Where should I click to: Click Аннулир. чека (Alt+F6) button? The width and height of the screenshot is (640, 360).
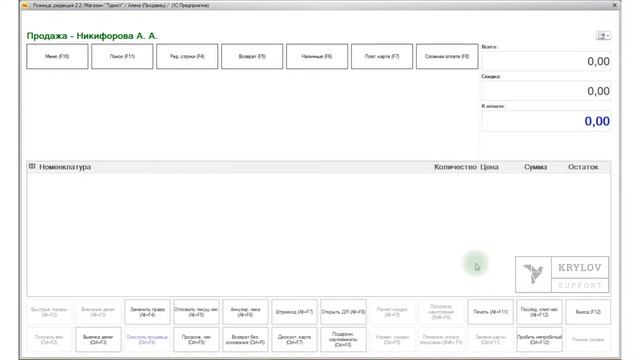[x=245, y=312]
